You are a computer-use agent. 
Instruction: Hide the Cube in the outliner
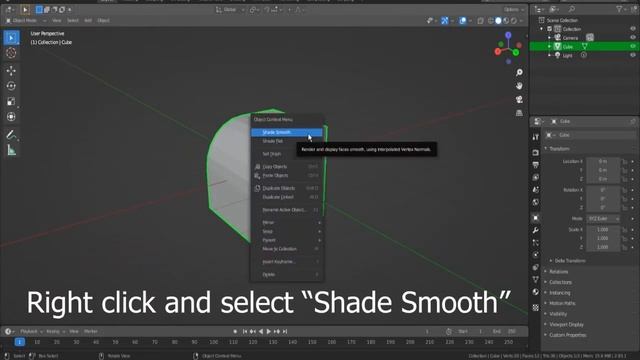[x=633, y=47]
